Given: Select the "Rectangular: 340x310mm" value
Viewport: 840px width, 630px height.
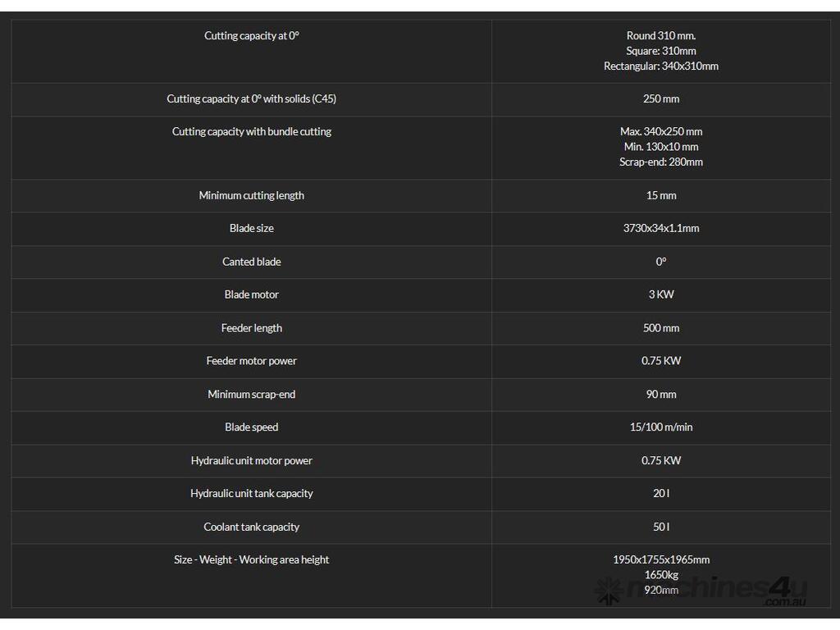Looking at the screenshot, I should coord(660,66).
